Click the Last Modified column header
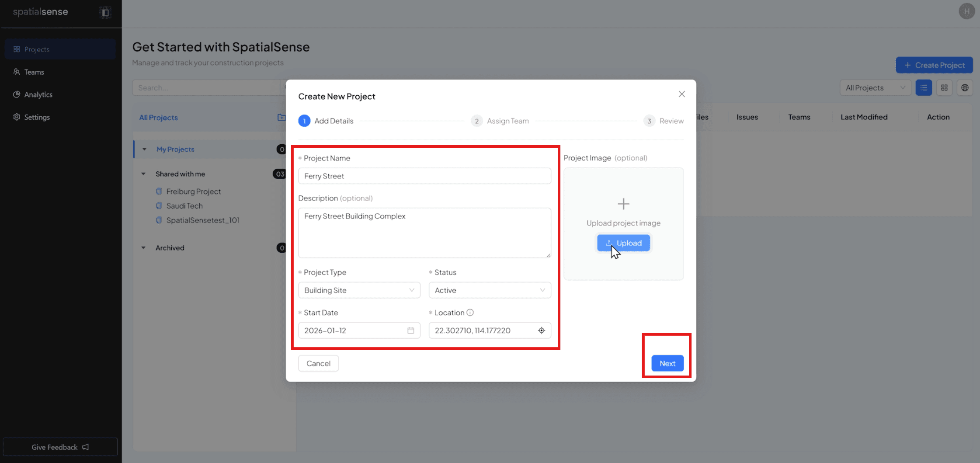Screen dimensions: 980x463 click(x=864, y=117)
